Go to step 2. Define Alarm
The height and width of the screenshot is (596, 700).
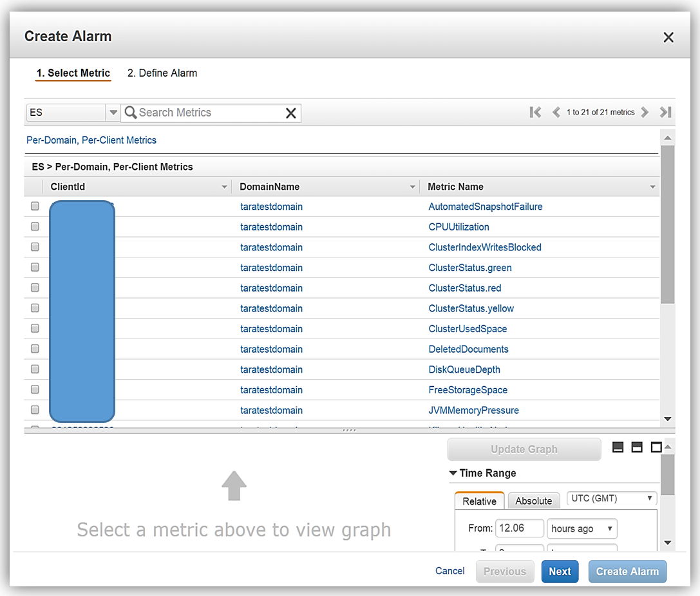(162, 73)
